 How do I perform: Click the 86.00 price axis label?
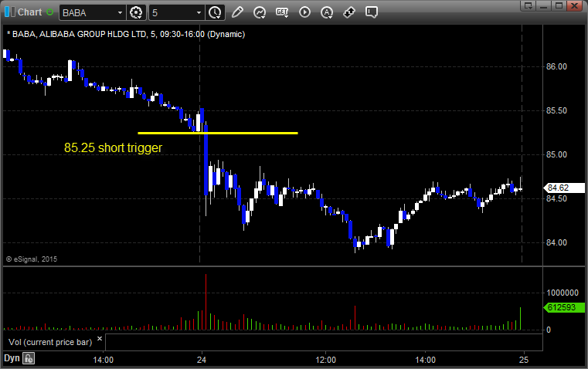556,66
